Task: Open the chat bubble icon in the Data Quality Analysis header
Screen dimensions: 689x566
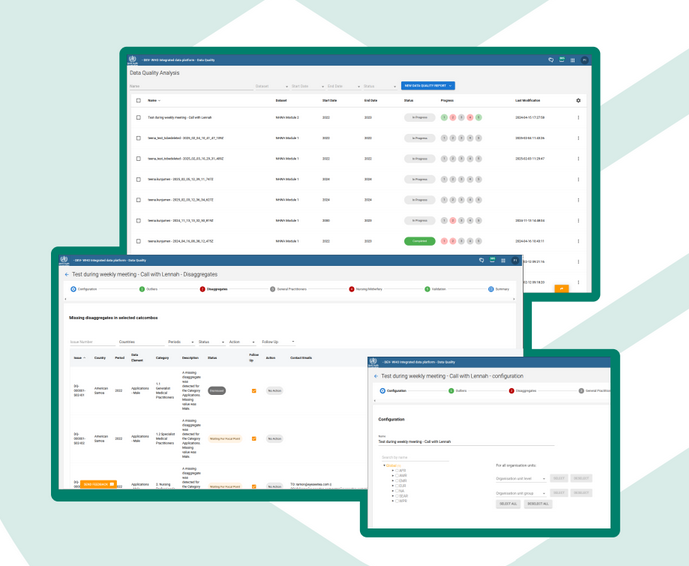Action: [x=551, y=60]
